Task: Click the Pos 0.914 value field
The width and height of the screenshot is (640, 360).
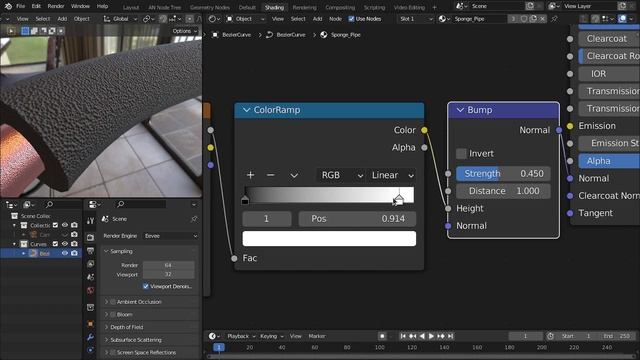Action: (358, 219)
